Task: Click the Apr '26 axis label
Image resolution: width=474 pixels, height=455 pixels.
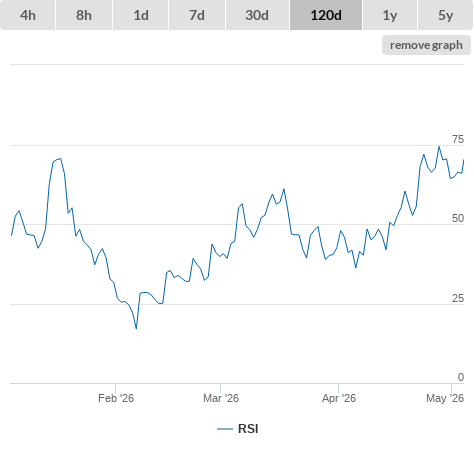Action: (339, 398)
